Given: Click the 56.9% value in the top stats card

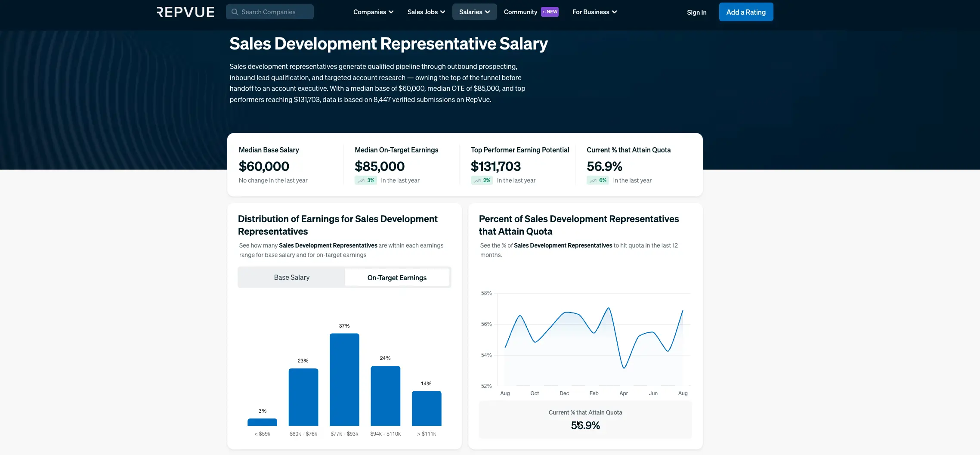Looking at the screenshot, I should click(604, 166).
